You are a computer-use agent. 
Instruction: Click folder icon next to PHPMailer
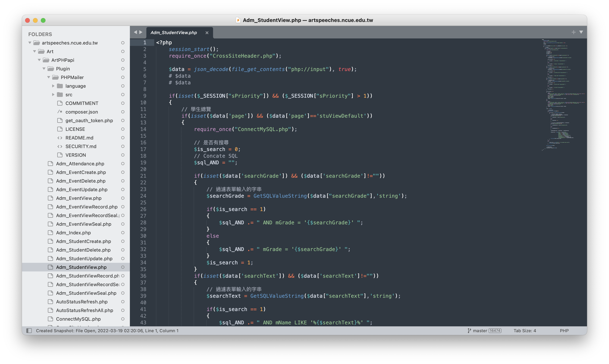click(x=56, y=77)
